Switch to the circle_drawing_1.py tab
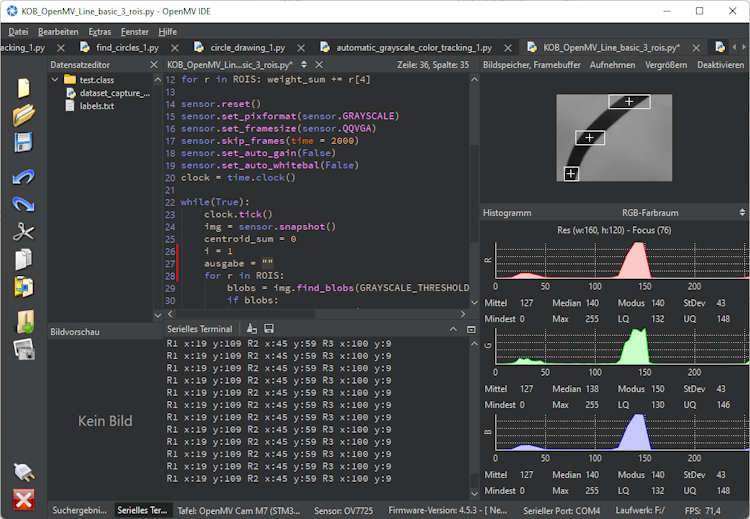The image size is (750, 519). pyautogui.click(x=246, y=47)
